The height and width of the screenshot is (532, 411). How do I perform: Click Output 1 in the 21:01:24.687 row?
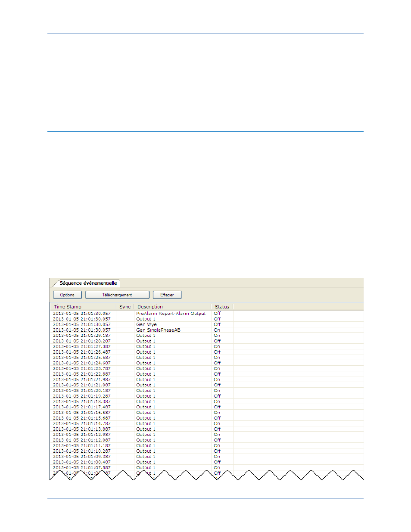(x=146, y=363)
